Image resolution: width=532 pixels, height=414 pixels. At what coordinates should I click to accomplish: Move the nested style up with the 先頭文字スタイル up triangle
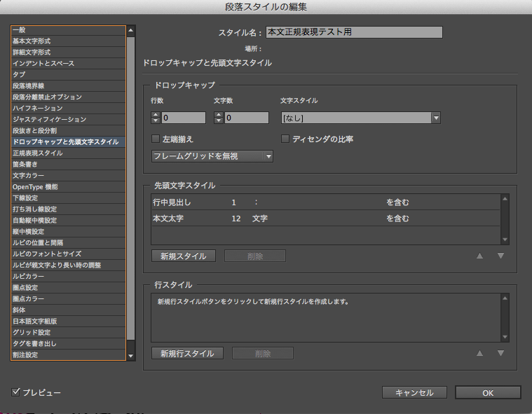click(479, 256)
